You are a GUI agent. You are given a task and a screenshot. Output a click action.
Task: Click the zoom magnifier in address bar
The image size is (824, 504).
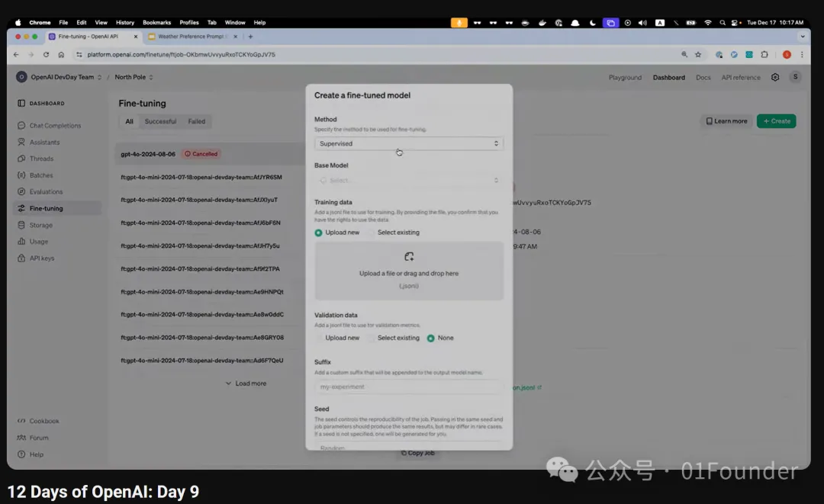[684, 55]
